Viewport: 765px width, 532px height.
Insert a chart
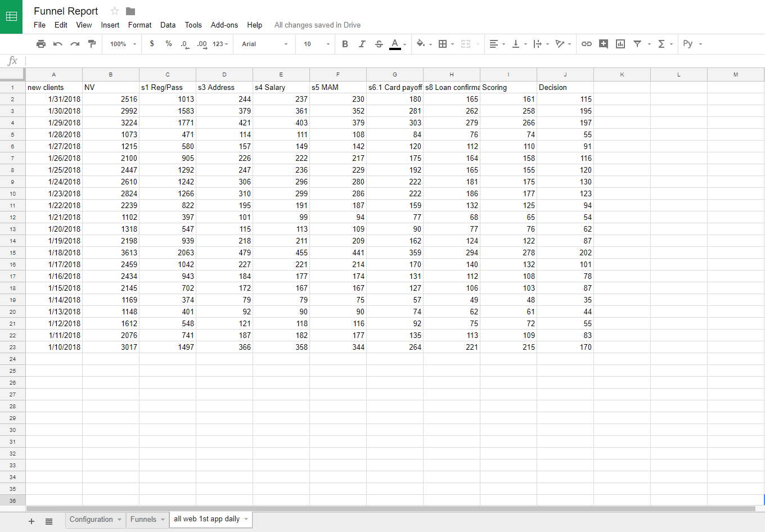[620, 44]
